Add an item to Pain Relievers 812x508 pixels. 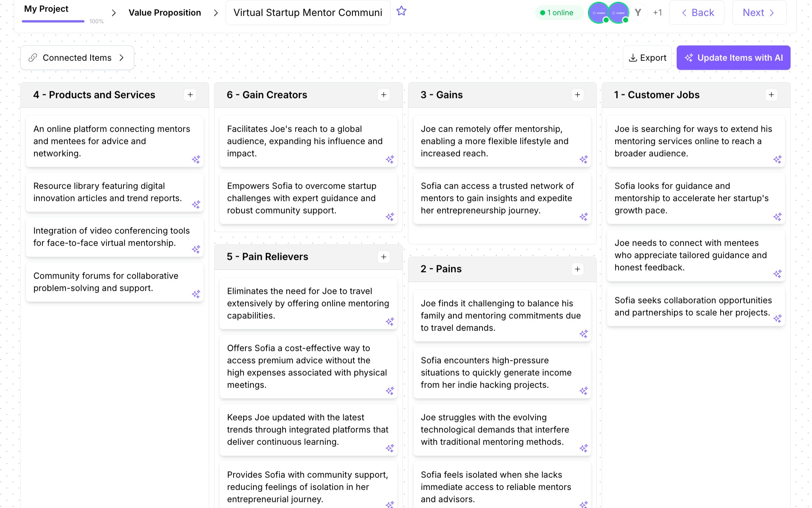click(383, 257)
